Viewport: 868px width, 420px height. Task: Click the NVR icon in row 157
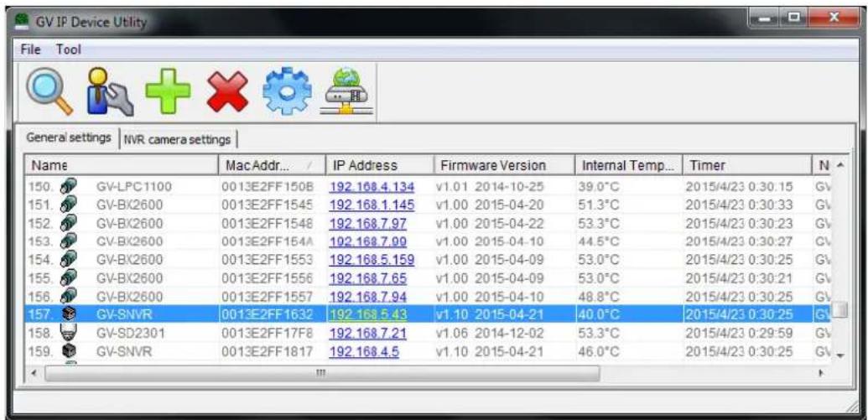(x=70, y=314)
